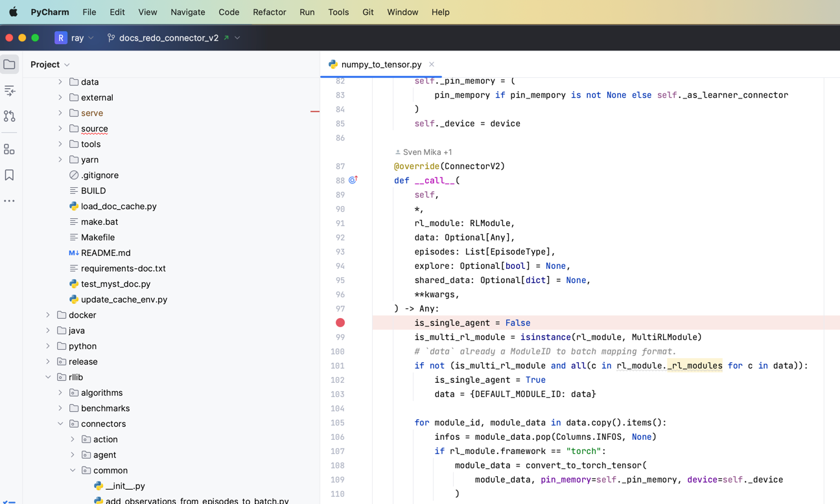
Task: Open load_doc_cache.py in the project tree
Action: point(119,206)
